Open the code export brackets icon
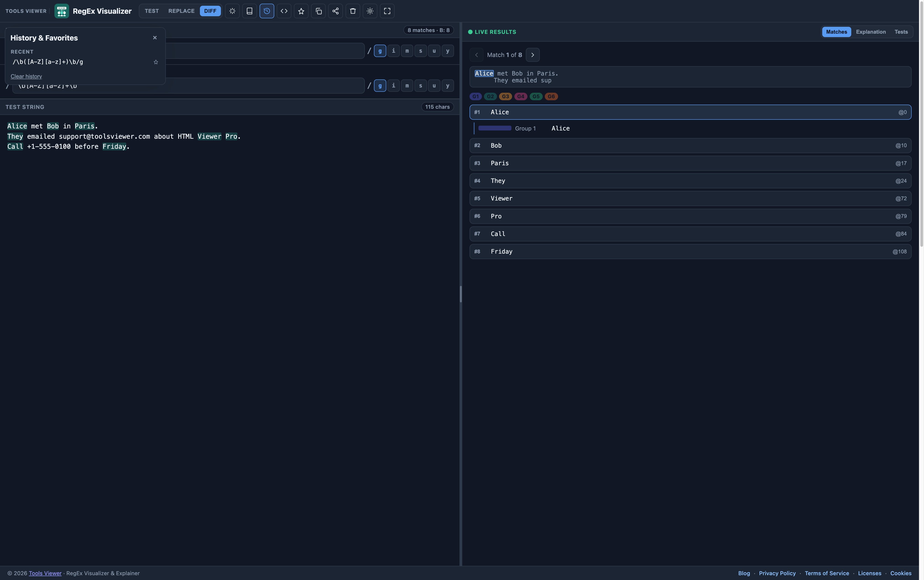 point(284,11)
